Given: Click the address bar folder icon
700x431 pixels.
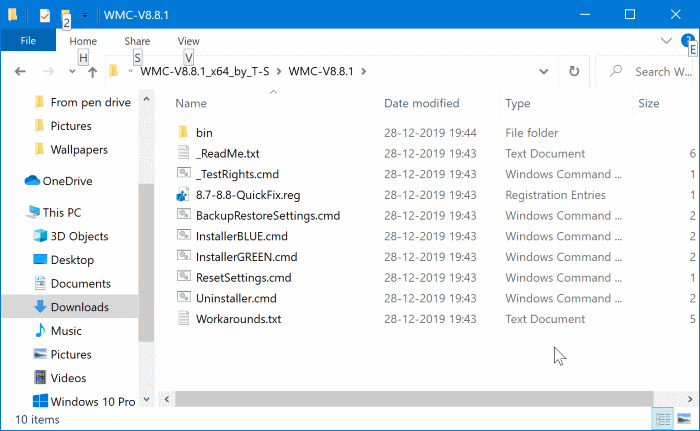Looking at the screenshot, I should pos(113,71).
